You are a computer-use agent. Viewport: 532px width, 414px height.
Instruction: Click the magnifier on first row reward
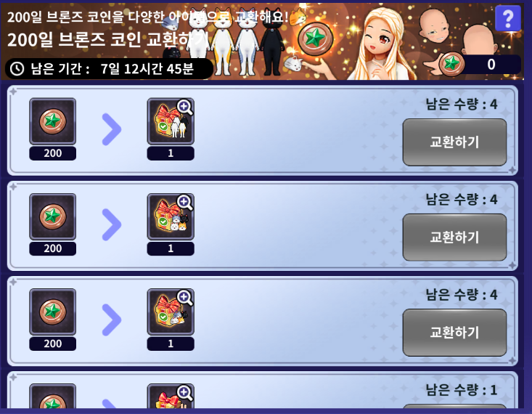click(184, 107)
